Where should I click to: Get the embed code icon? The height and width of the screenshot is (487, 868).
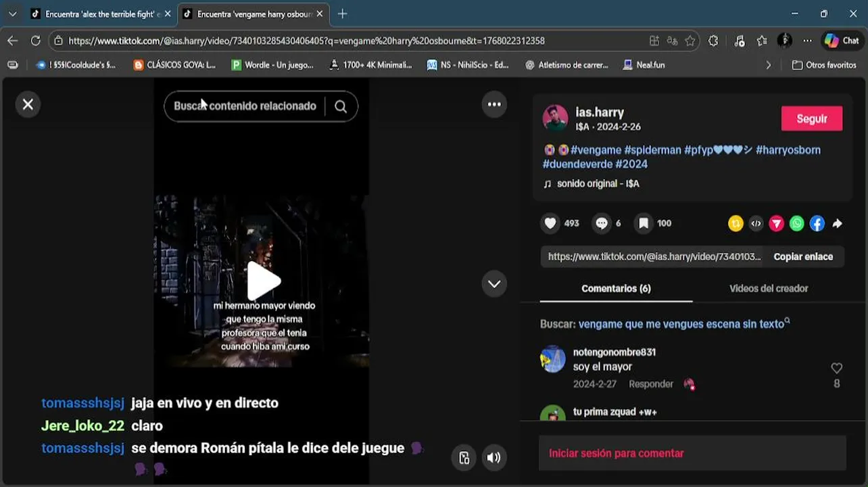(x=756, y=224)
